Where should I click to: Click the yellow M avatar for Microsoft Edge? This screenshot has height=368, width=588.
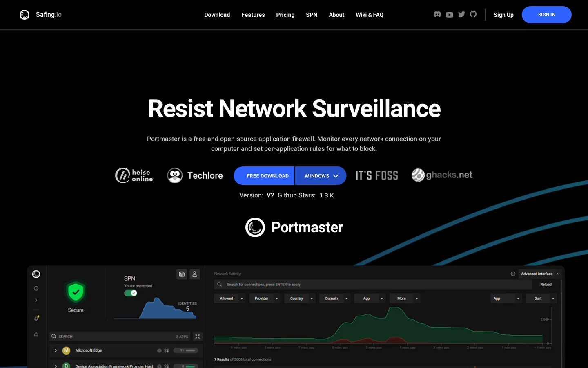pyautogui.click(x=66, y=350)
